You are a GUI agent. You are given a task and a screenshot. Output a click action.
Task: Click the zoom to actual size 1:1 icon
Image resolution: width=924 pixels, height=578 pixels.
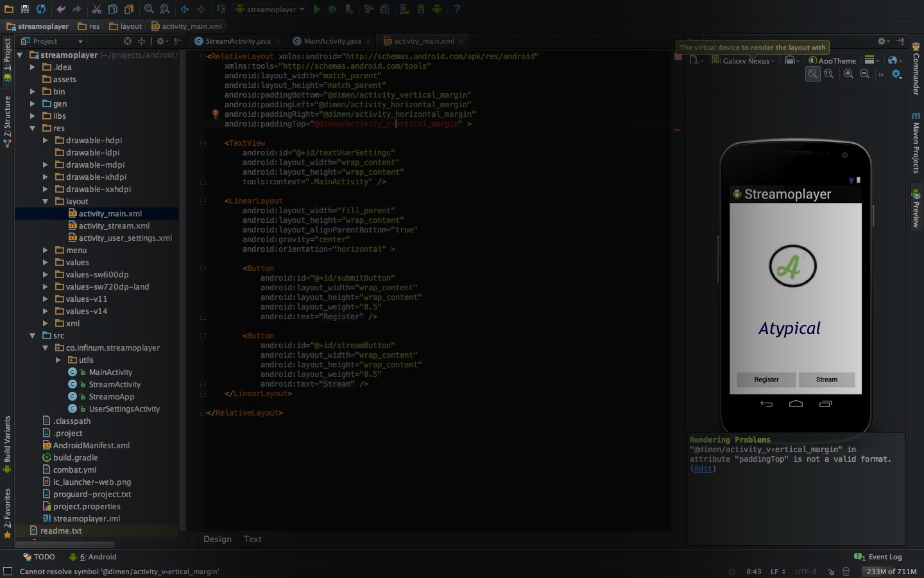[x=829, y=74]
